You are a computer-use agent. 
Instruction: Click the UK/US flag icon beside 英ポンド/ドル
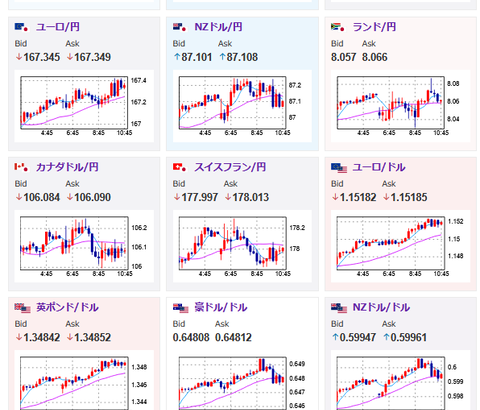(x=23, y=308)
